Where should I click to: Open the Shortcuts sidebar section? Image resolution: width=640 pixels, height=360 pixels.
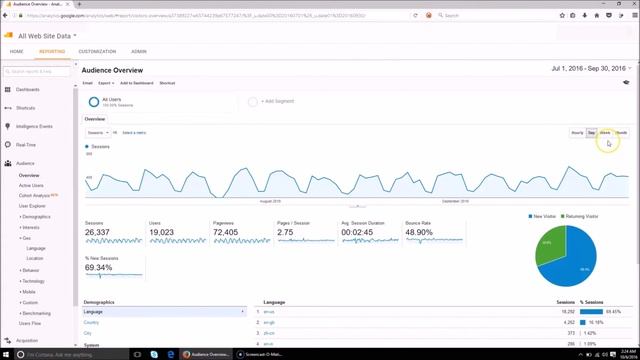click(25, 108)
